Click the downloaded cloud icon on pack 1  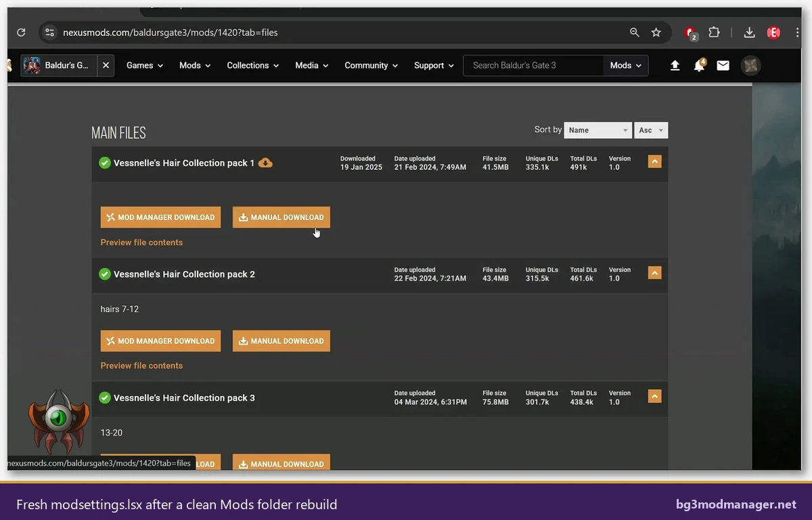pyautogui.click(x=266, y=162)
